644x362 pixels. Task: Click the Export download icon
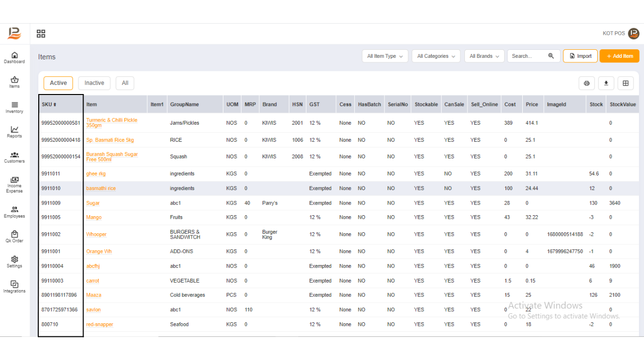pos(606,83)
